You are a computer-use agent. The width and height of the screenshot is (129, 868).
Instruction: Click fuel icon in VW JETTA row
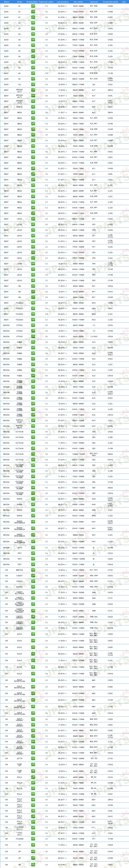click(33, 758)
